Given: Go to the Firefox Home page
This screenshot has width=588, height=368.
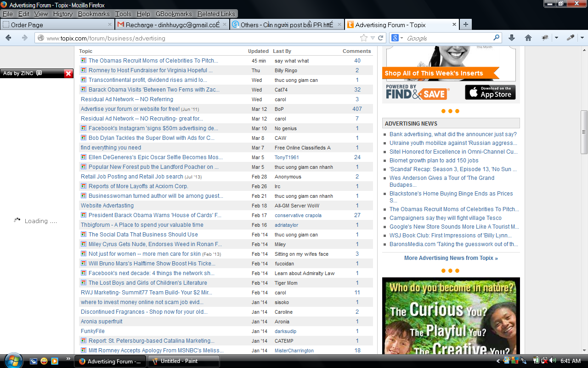Looking at the screenshot, I should coord(528,38).
